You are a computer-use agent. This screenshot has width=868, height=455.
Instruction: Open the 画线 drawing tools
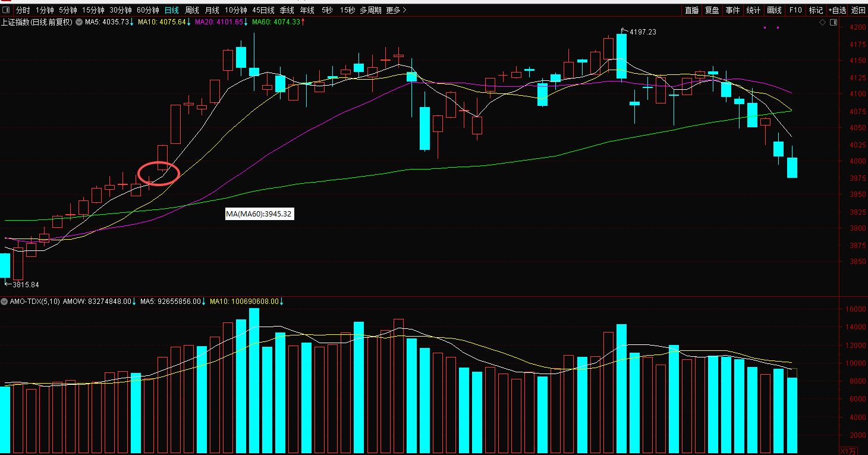tap(774, 10)
